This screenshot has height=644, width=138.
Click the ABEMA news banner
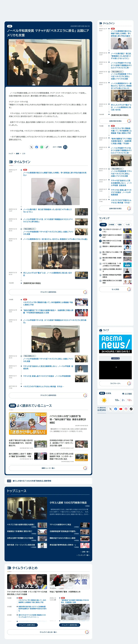pyautogui.click(x=115, y=344)
